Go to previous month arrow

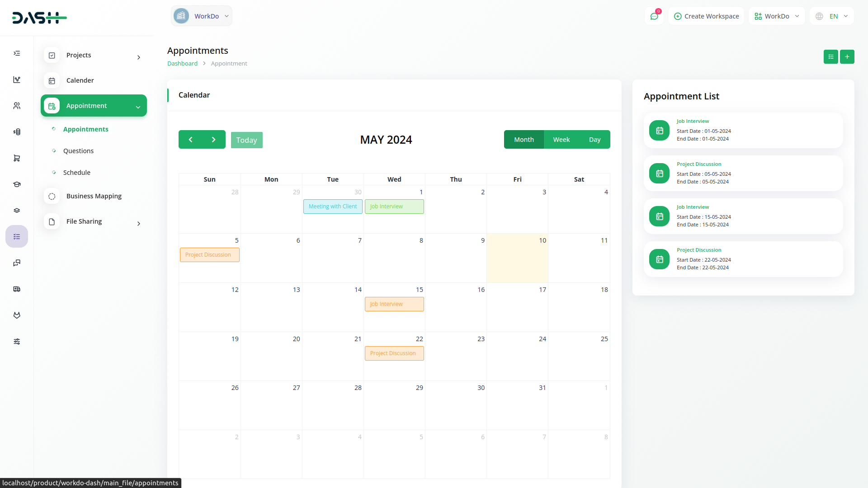[190, 140]
